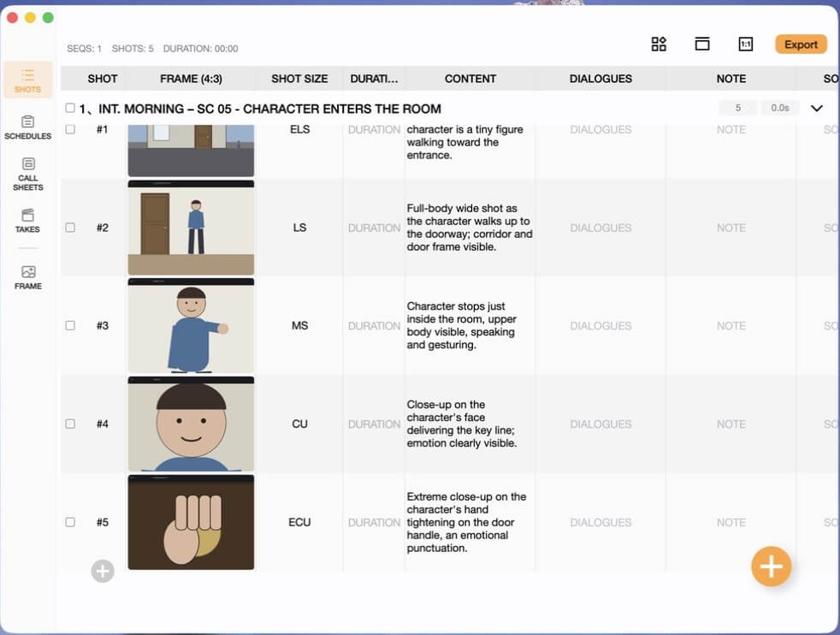Select shot #5 hand close-up thumbnail
This screenshot has width=840, height=635.
click(x=191, y=523)
